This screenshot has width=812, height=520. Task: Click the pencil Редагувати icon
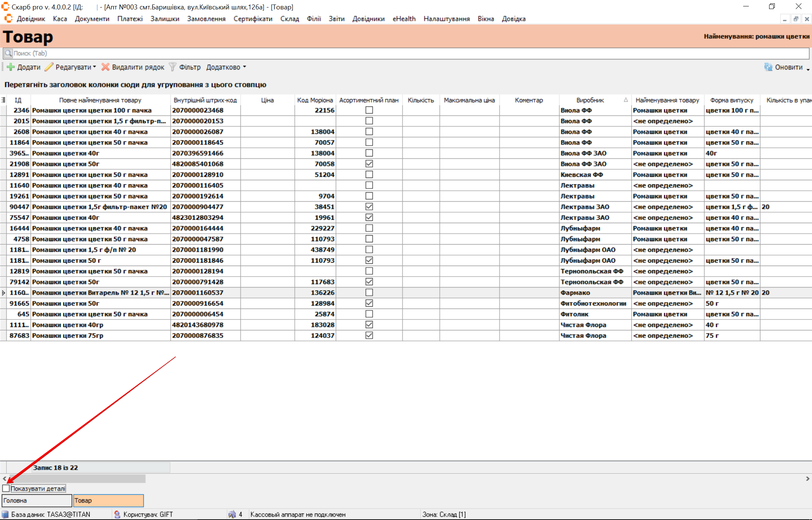[x=49, y=67]
